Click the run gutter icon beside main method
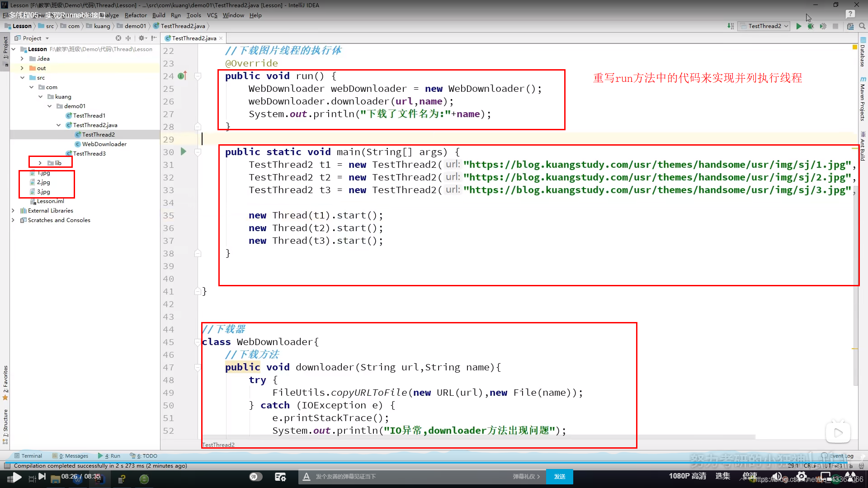This screenshot has height=488, width=868. point(183,152)
